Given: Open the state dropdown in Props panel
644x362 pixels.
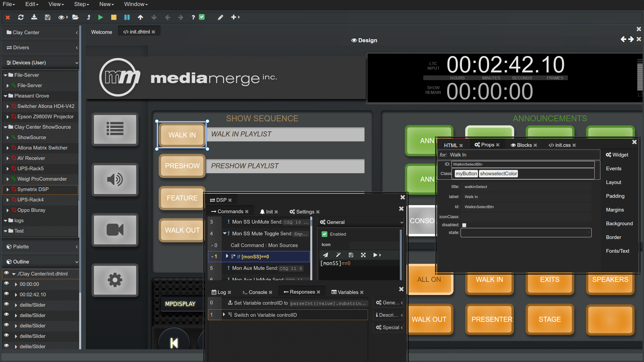Looking at the screenshot, I should [526, 233].
